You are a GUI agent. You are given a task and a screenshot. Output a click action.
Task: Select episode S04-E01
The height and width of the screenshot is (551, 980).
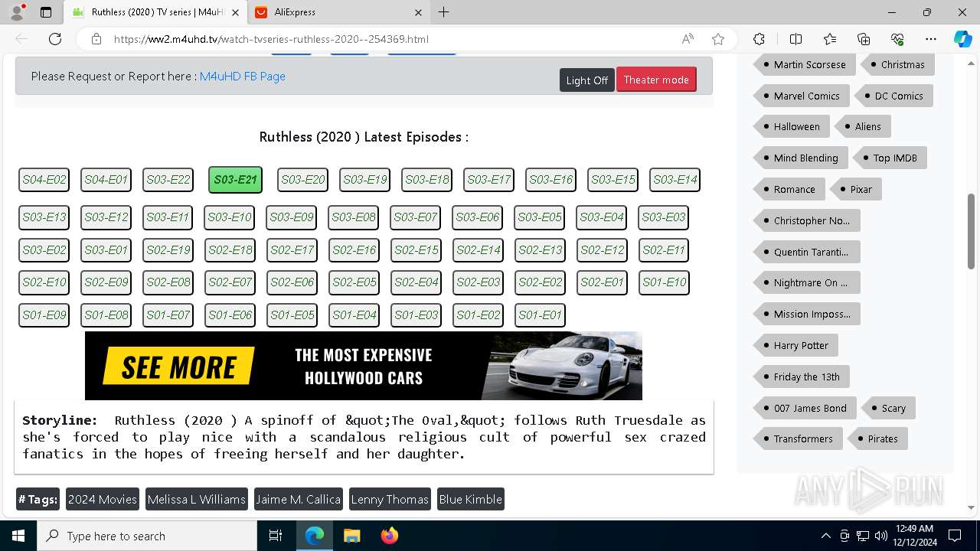[x=106, y=180]
